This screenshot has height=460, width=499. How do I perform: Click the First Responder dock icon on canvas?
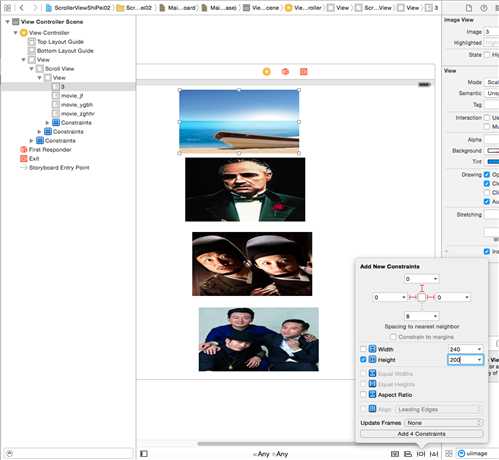[285, 72]
